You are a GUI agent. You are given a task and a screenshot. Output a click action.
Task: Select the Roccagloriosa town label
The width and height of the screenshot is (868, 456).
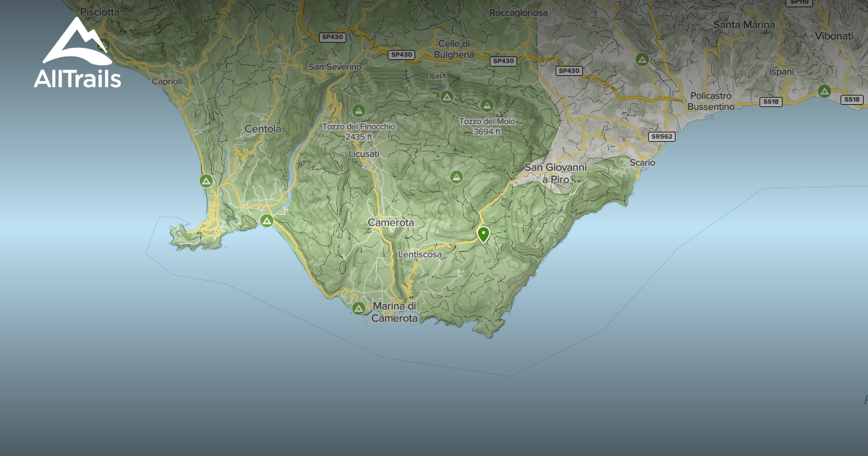[x=519, y=13]
